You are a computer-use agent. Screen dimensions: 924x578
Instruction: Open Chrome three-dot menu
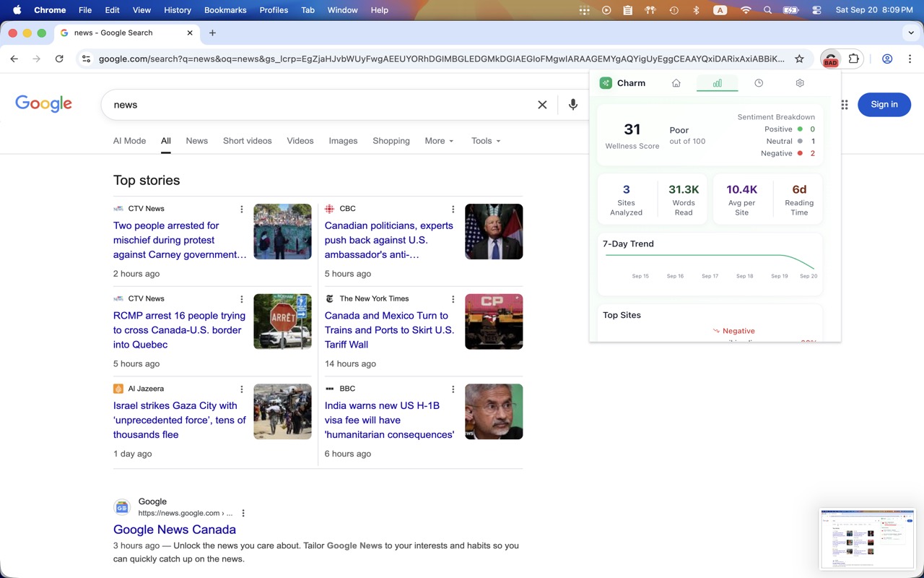click(910, 59)
